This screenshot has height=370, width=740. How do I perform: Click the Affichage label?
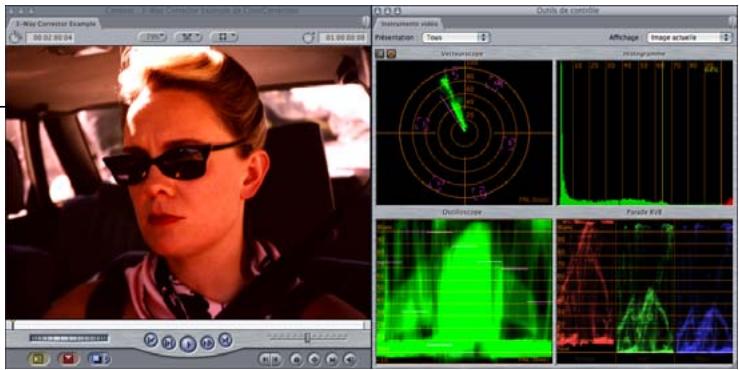coord(623,38)
